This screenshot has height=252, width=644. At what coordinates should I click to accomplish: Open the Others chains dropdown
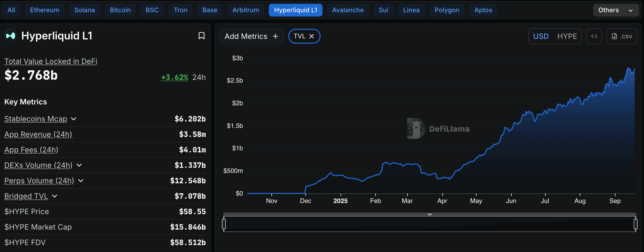pyautogui.click(x=616, y=10)
